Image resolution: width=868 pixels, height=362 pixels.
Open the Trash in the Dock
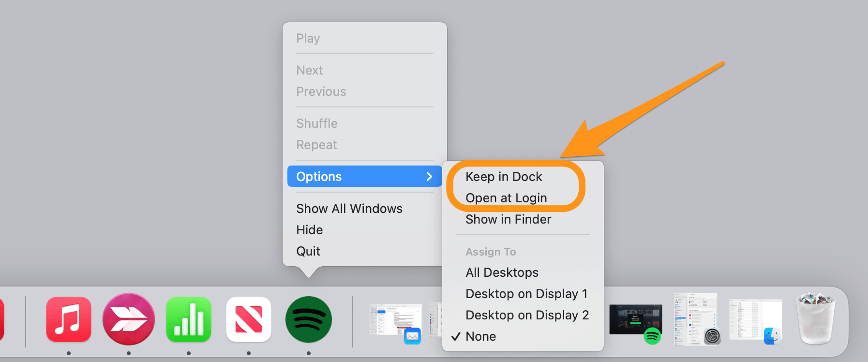click(x=816, y=318)
